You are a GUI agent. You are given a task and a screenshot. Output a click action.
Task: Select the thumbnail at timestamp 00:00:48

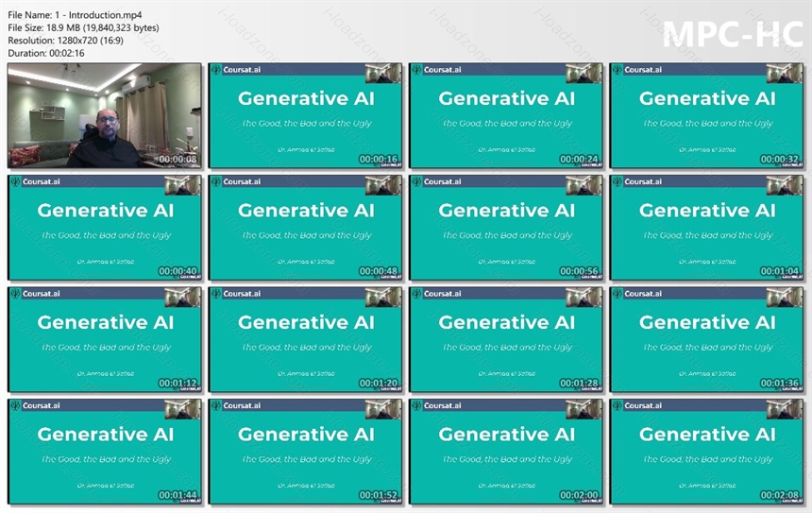(x=305, y=228)
